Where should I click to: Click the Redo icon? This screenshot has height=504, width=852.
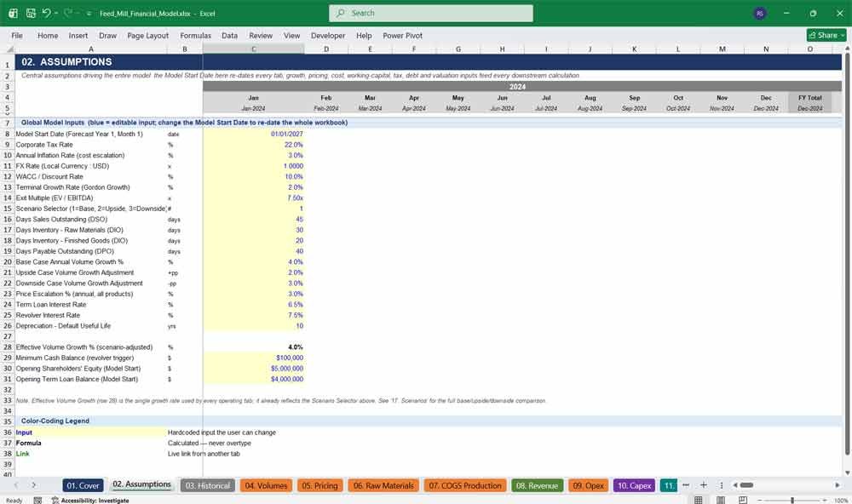click(68, 13)
